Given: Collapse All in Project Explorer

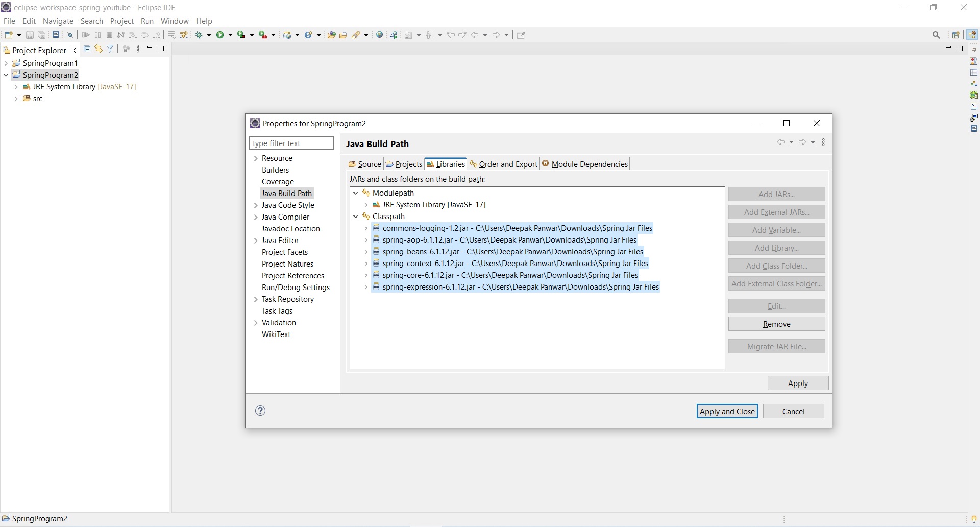Looking at the screenshot, I should (x=87, y=49).
